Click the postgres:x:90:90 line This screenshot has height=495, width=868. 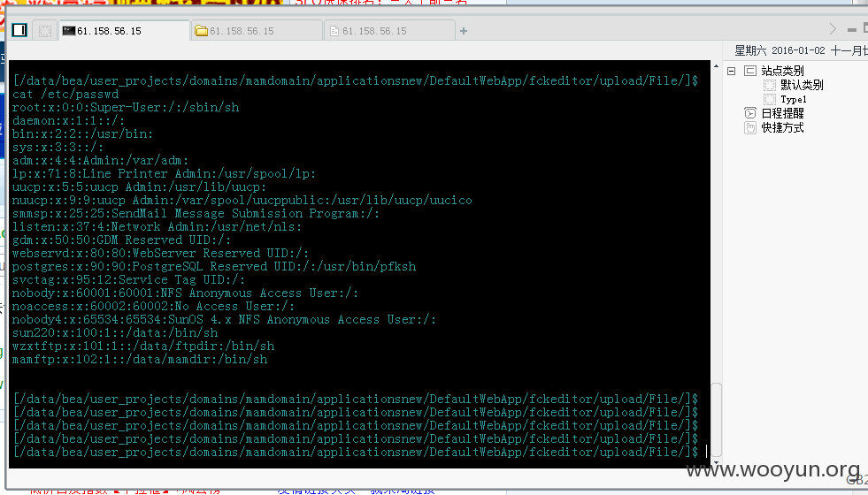coord(213,267)
